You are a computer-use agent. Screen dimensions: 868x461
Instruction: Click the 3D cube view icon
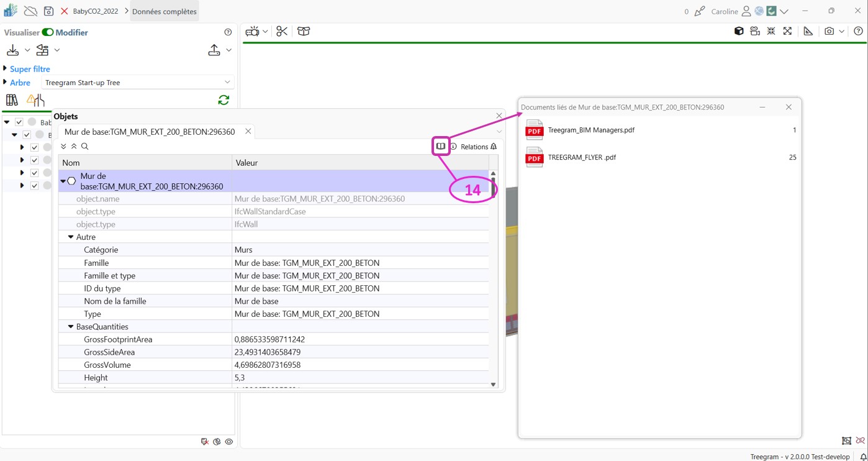point(739,32)
